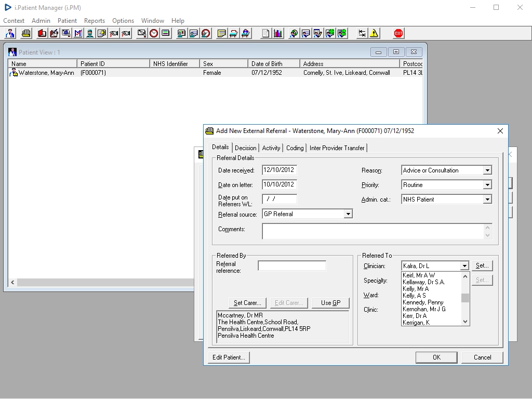Click the empty hospital bed toolbar icon
Image resolution: width=532 pixels, height=399 pixels.
click(x=233, y=33)
